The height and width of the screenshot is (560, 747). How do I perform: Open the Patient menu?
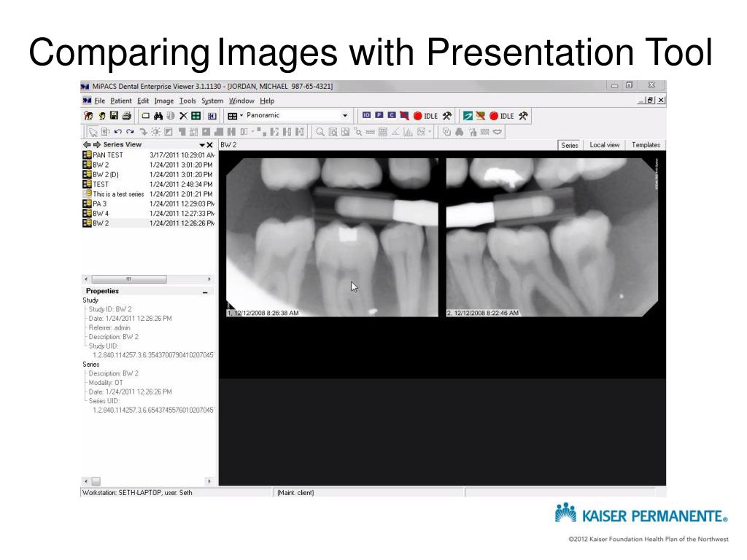(x=121, y=101)
